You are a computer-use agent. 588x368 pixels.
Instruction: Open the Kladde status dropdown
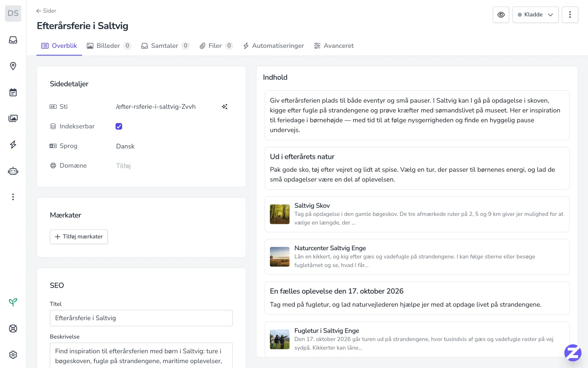[x=535, y=15]
